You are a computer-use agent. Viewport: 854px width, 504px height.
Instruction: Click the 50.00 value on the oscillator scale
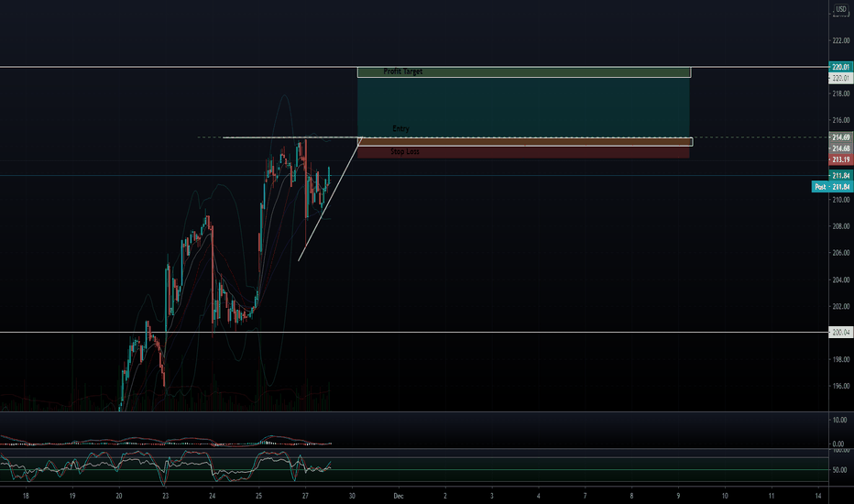839,470
